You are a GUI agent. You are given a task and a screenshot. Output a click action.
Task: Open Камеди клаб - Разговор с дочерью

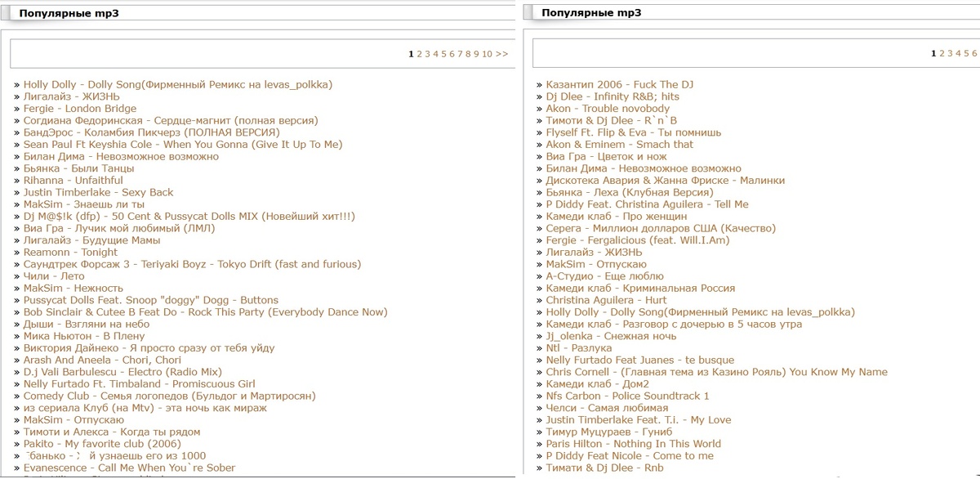pyautogui.click(x=674, y=325)
